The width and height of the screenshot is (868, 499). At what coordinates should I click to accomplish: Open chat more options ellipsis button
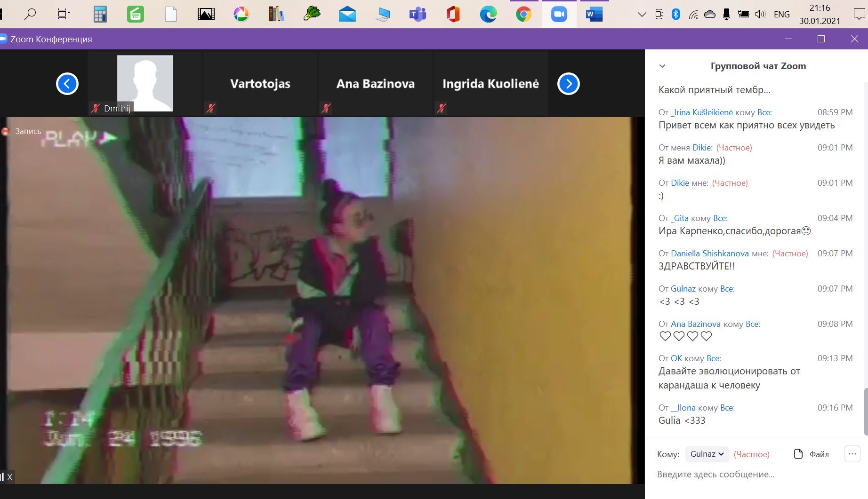[x=852, y=454]
